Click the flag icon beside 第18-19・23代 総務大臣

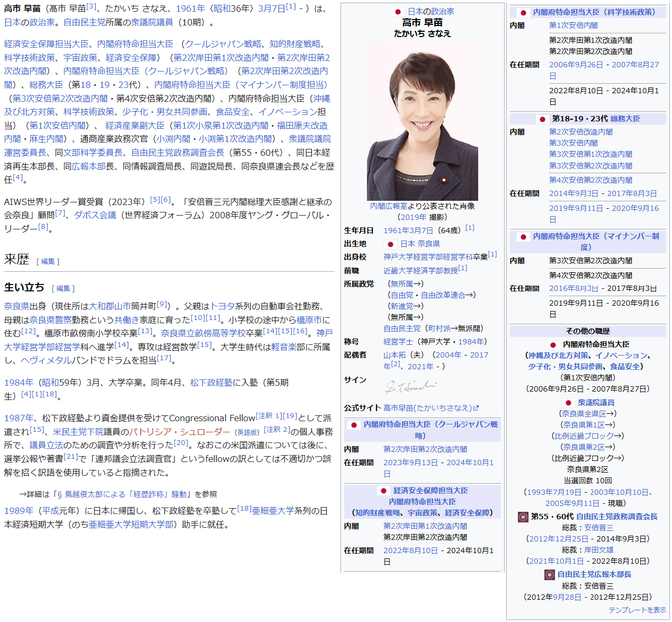pyautogui.click(x=542, y=119)
